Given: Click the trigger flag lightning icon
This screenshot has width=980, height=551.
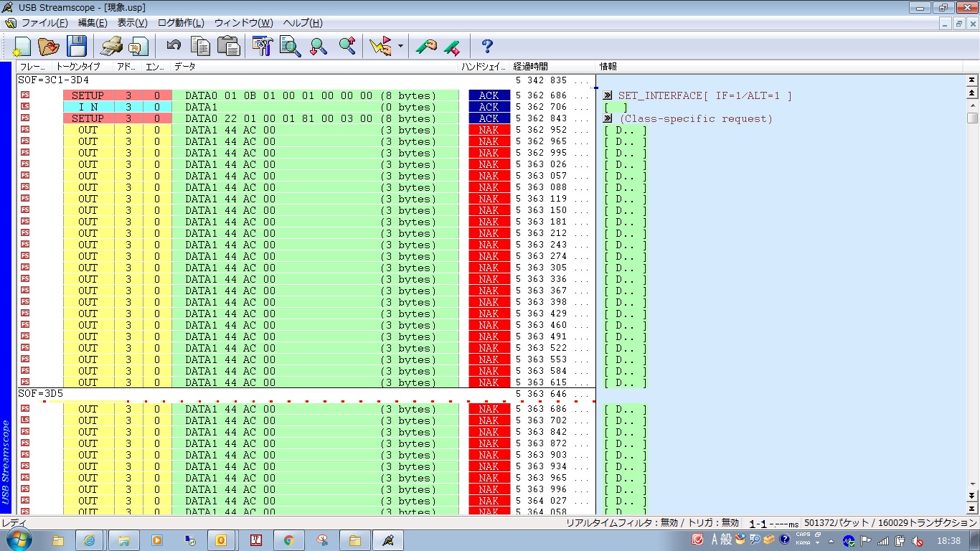Looking at the screenshot, I should pos(380,47).
